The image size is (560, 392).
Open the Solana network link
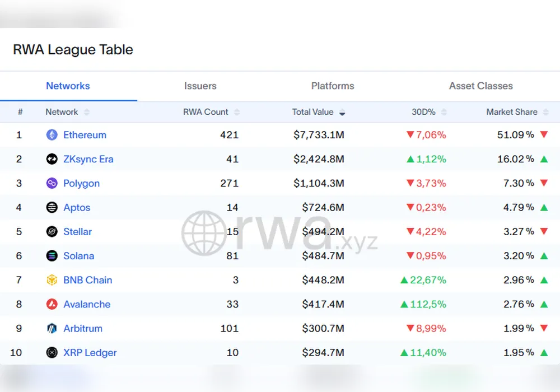pyautogui.click(x=78, y=256)
